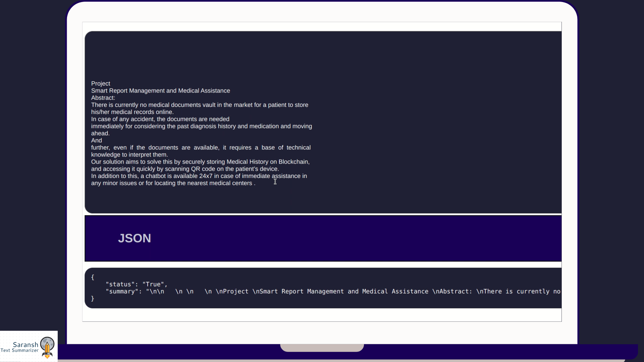Click the "True" value in JSON output
This screenshot has width=644, height=362.
153,284
